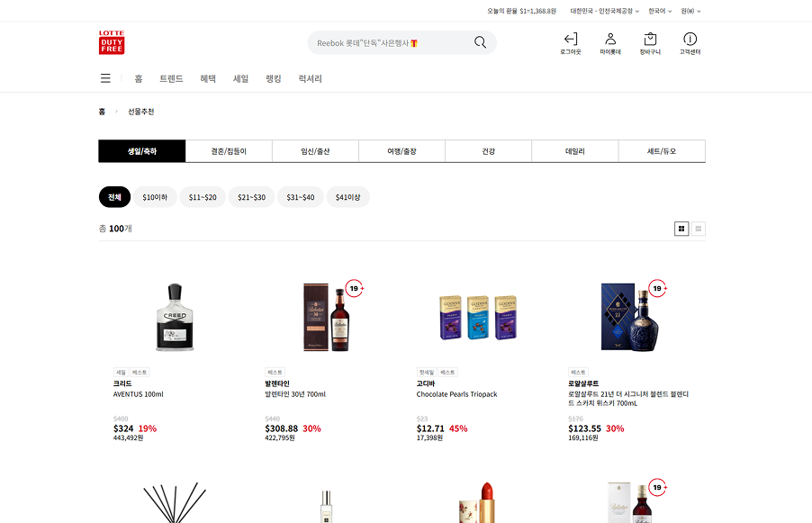Click the Chocolate Pearls Triopack product title

pos(456,394)
